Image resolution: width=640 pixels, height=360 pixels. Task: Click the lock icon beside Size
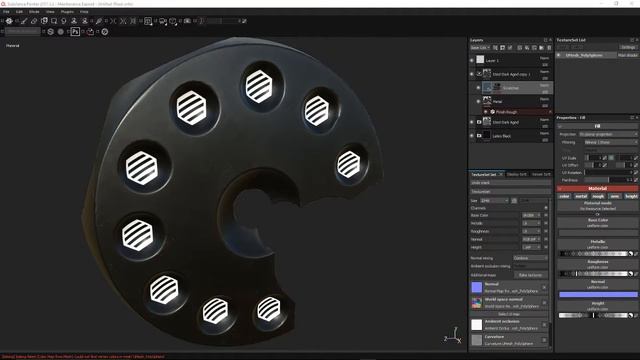pos(514,201)
